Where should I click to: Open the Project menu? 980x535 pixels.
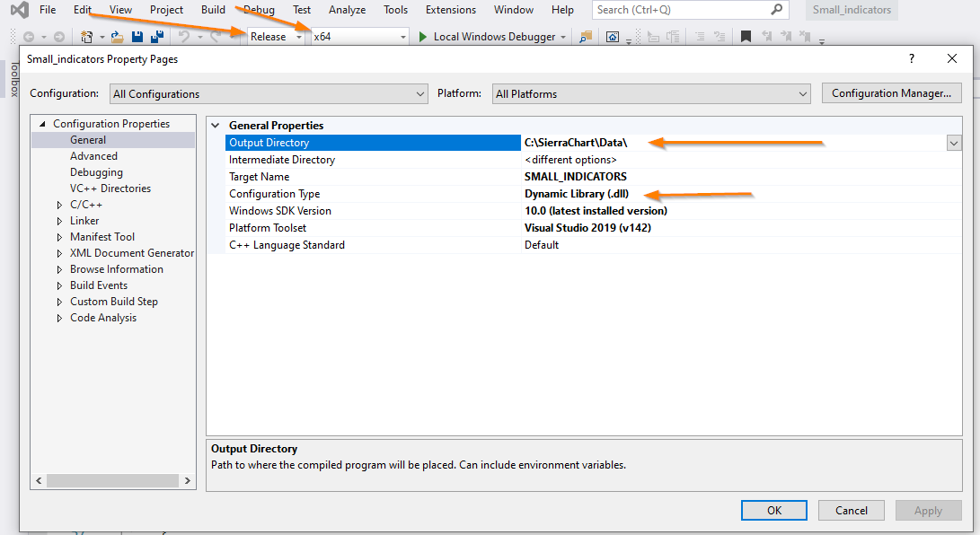[166, 9]
